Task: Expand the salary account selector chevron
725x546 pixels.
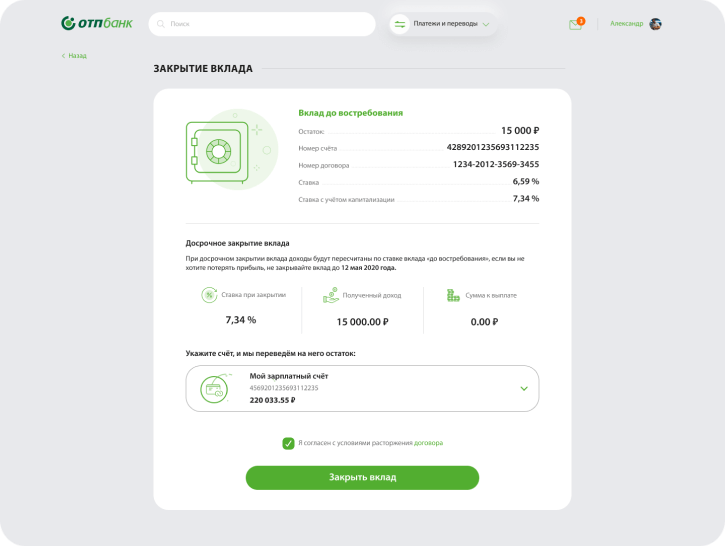Action: [524, 388]
